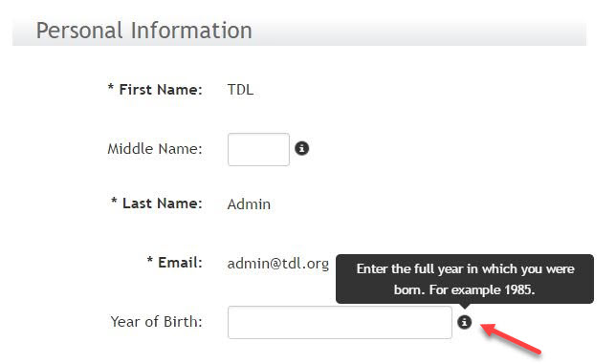This screenshot has width=616, height=364.
Task: Click the red arrow annotation
Action: [x=511, y=338]
